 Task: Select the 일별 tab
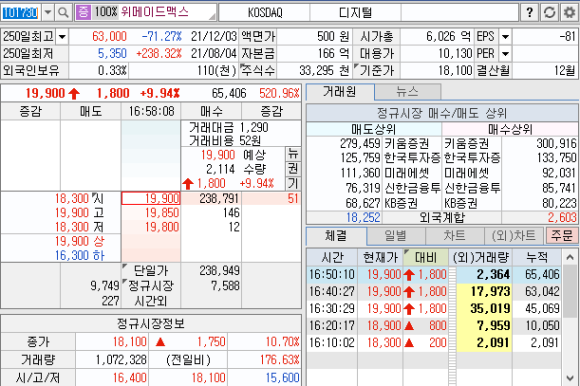pos(396,236)
